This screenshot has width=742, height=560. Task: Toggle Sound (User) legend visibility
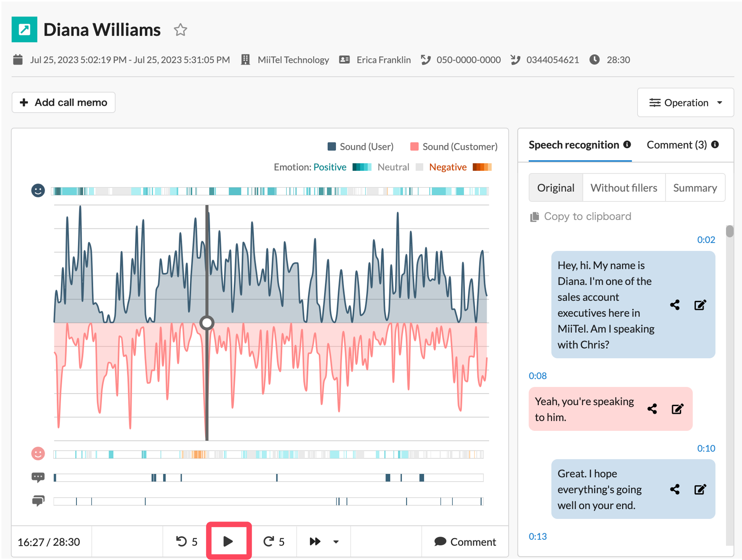tap(360, 147)
